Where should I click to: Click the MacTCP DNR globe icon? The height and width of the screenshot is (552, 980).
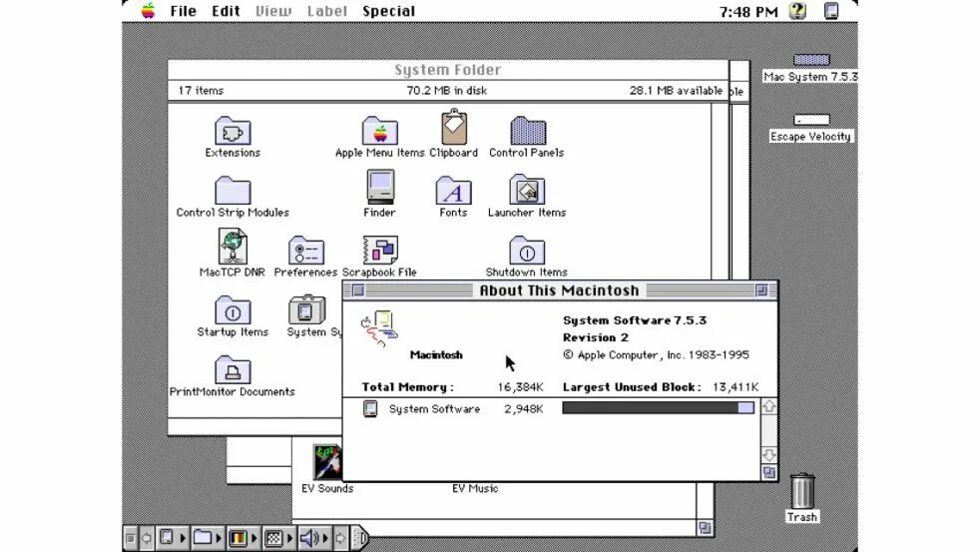[233, 247]
